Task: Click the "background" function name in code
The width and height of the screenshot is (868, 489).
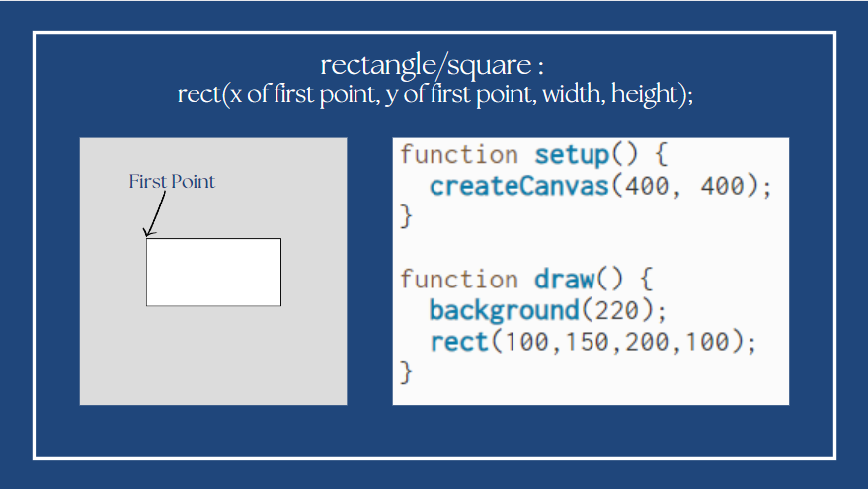Action: pos(504,310)
